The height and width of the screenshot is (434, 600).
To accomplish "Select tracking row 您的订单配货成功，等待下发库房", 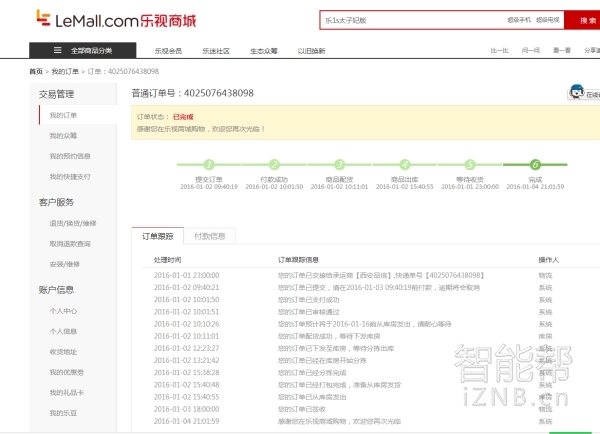I will point(329,336).
